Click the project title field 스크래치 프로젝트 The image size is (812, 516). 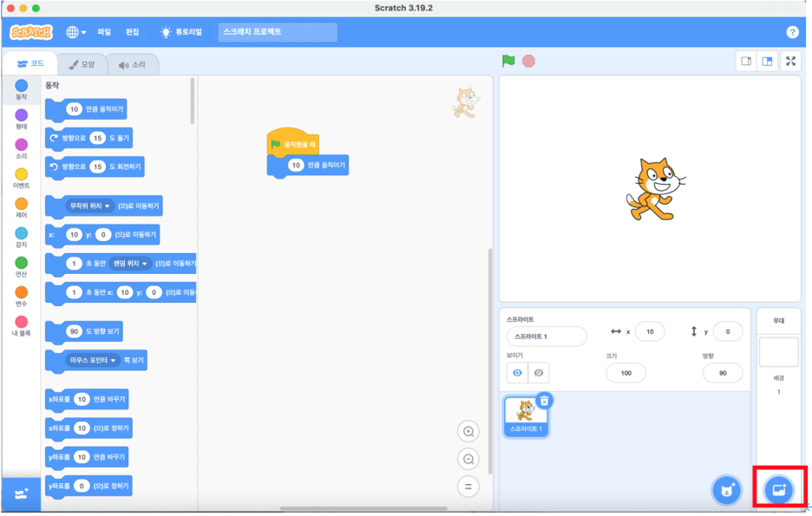coord(278,32)
